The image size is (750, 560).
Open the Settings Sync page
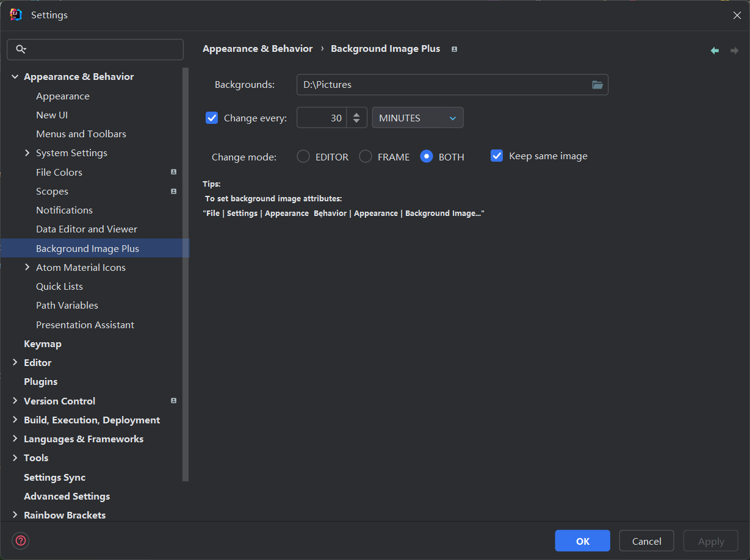pos(54,478)
